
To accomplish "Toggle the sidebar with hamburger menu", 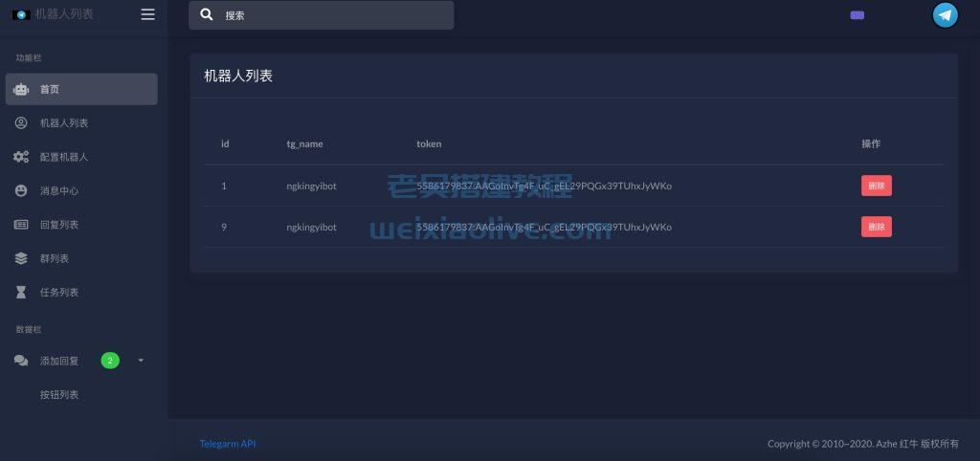I will (x=147, y=14).
